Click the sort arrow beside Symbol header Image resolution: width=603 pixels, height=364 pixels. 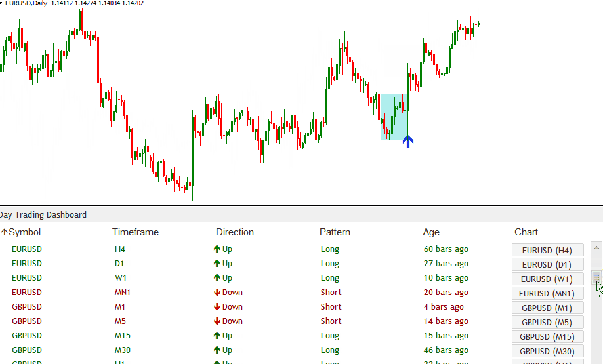coord(4,232)
